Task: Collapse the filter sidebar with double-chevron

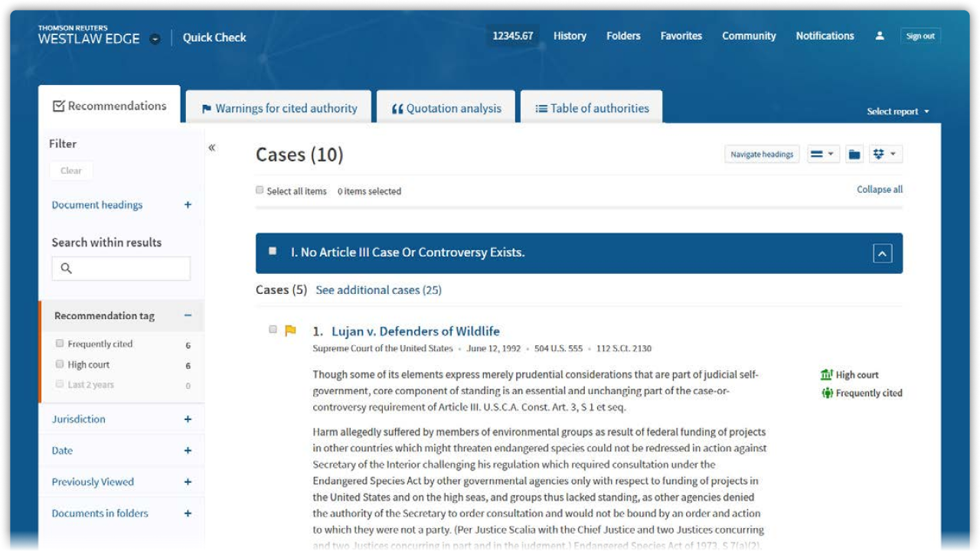Action: click(212, 148)
